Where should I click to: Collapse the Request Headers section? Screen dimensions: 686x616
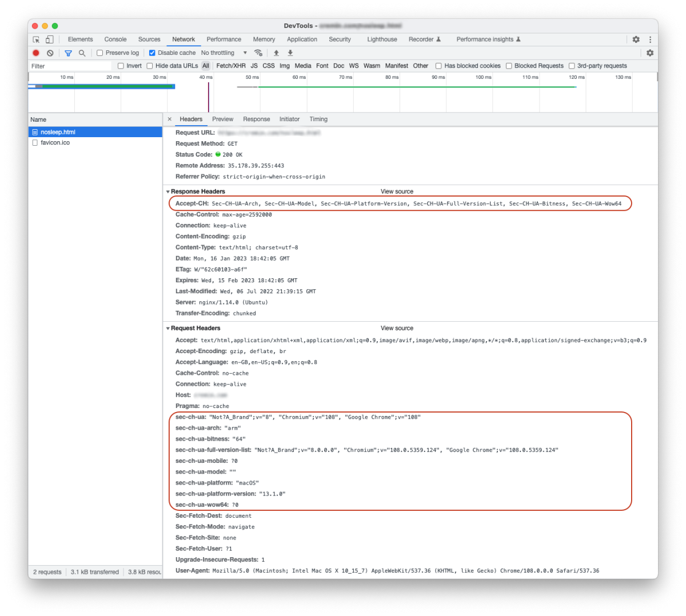[168, 328]
